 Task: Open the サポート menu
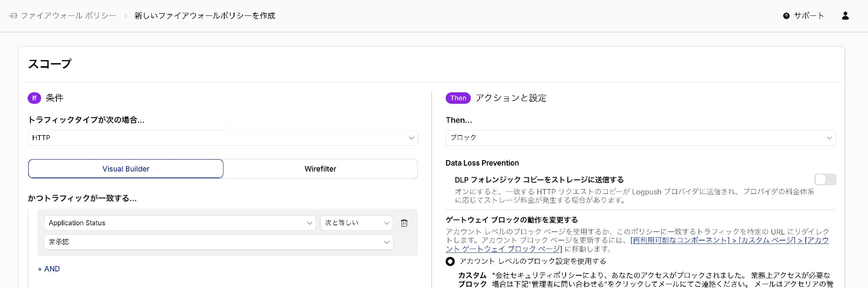click(x=804, y=16)
